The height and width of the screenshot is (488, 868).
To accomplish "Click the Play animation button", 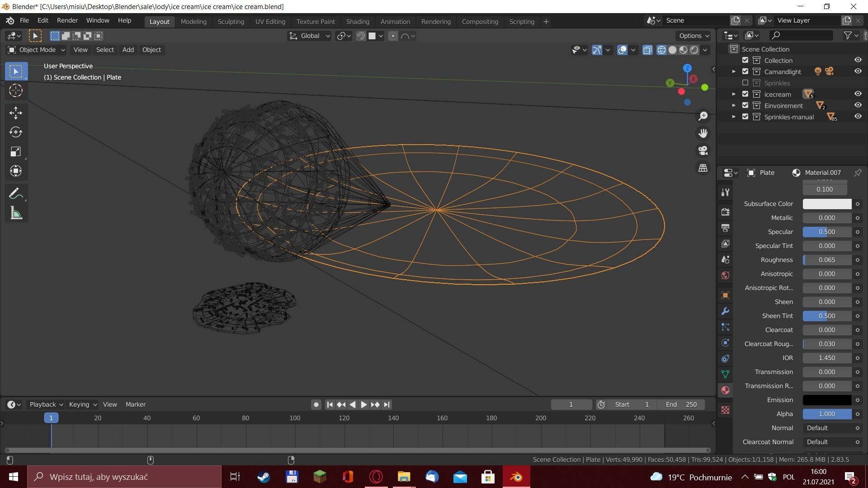I will coord(364,404).
